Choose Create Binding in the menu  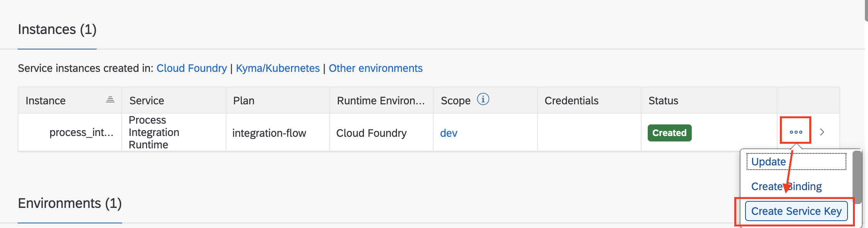786,186
